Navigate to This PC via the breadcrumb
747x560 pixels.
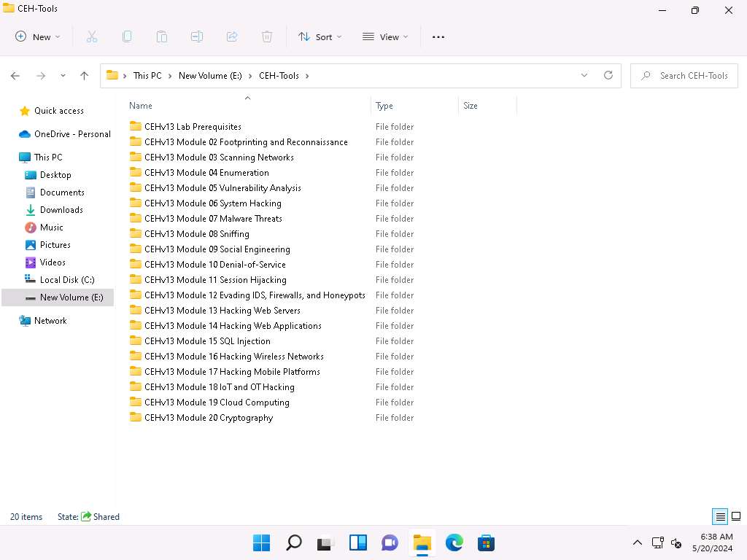click(x=147, y=75)
